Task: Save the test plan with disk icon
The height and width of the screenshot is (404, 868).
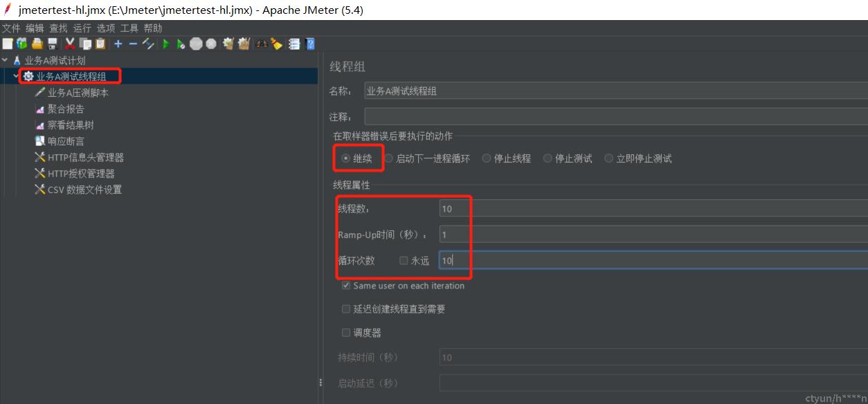Action: [53, 44]
